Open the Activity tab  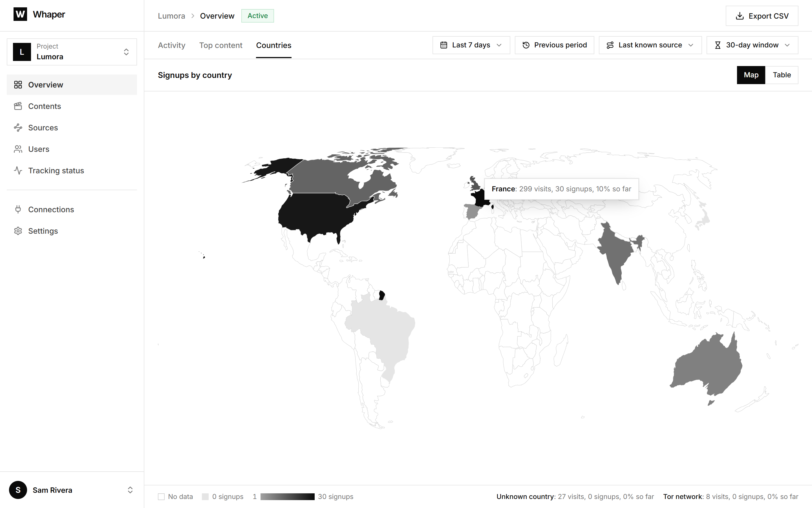[x=171, y=45]
